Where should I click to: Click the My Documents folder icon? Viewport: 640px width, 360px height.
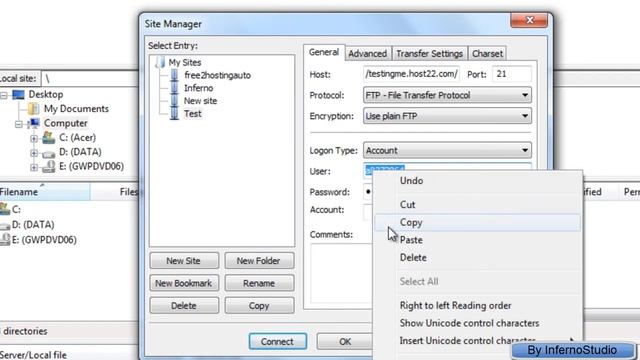click(33, 109)
